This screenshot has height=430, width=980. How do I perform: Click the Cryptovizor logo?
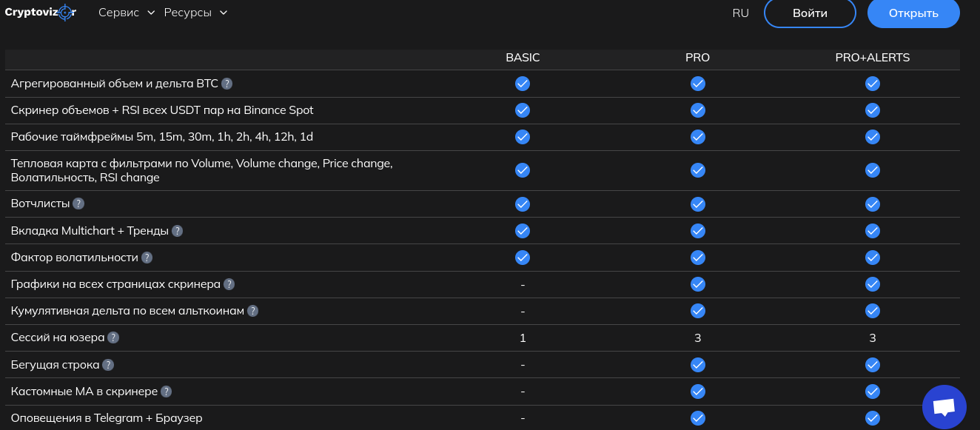click(40, 12)
